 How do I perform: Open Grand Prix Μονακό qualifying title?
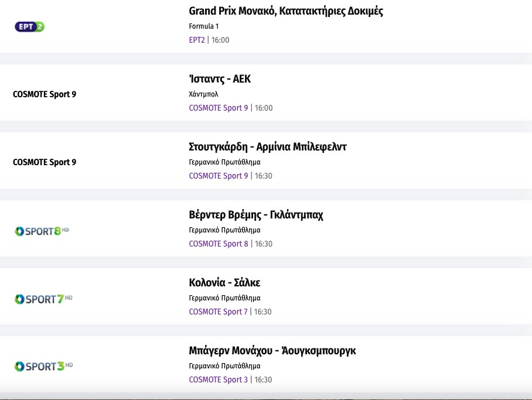click(286, 11)
